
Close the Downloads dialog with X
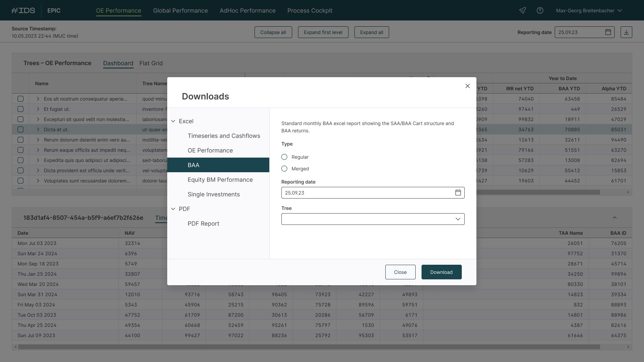tap(467, 86)
